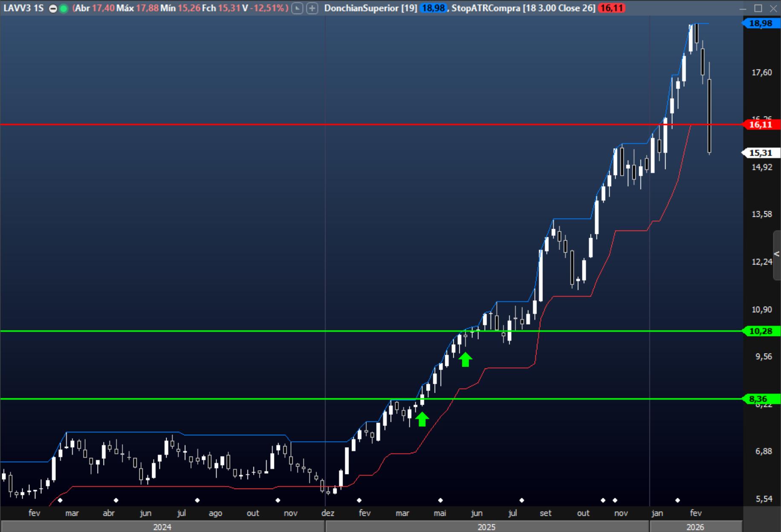Expand the side panel with left chevron

pos(777,254)
